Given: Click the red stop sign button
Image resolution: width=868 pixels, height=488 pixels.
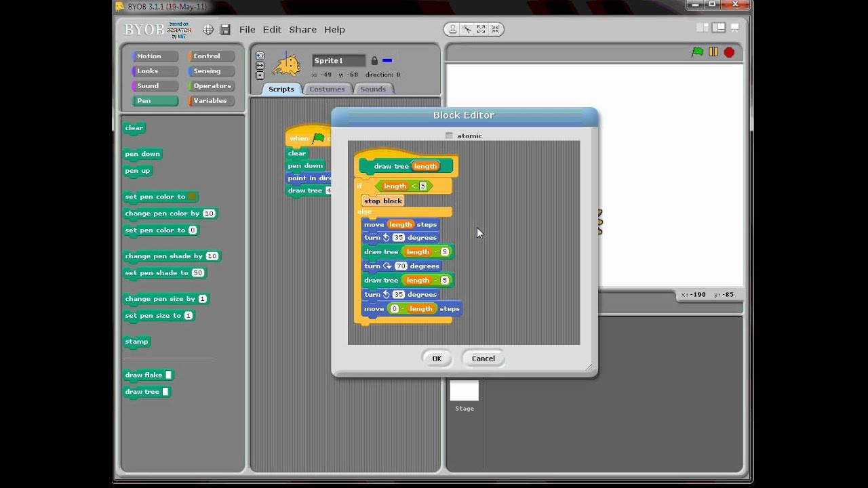Looking at the screenshot, I should [729, 52].
